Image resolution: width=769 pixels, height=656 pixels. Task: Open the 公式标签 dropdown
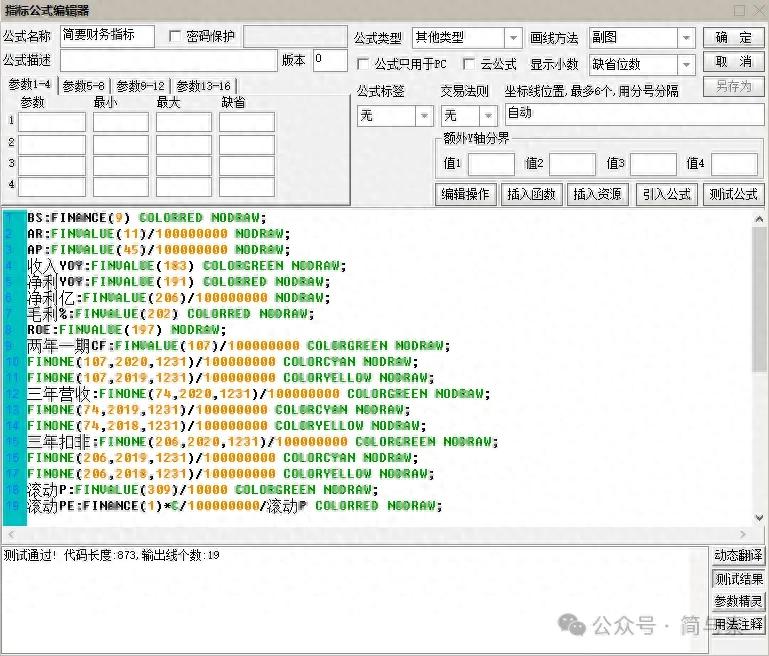click(x=424, y=116)
